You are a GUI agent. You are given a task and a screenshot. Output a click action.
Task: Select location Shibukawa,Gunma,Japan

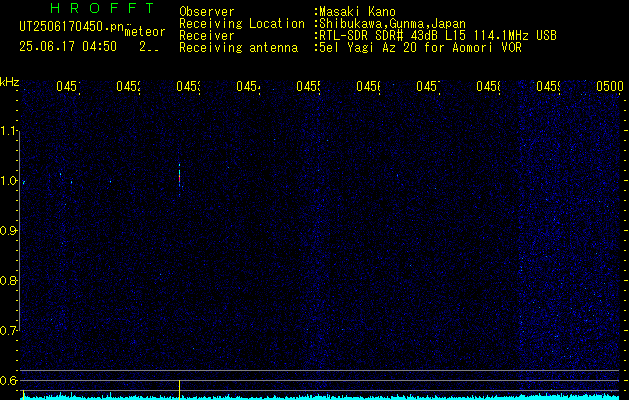click(392, 24)
